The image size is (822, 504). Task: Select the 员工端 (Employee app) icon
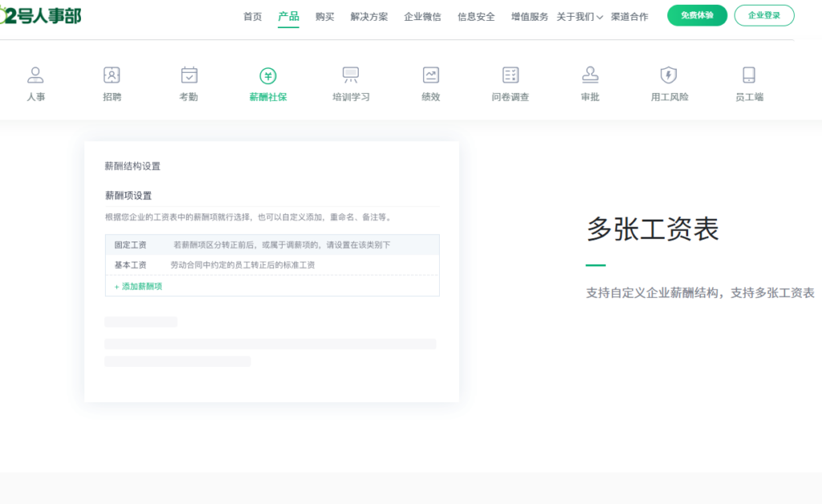coord(748,80)
